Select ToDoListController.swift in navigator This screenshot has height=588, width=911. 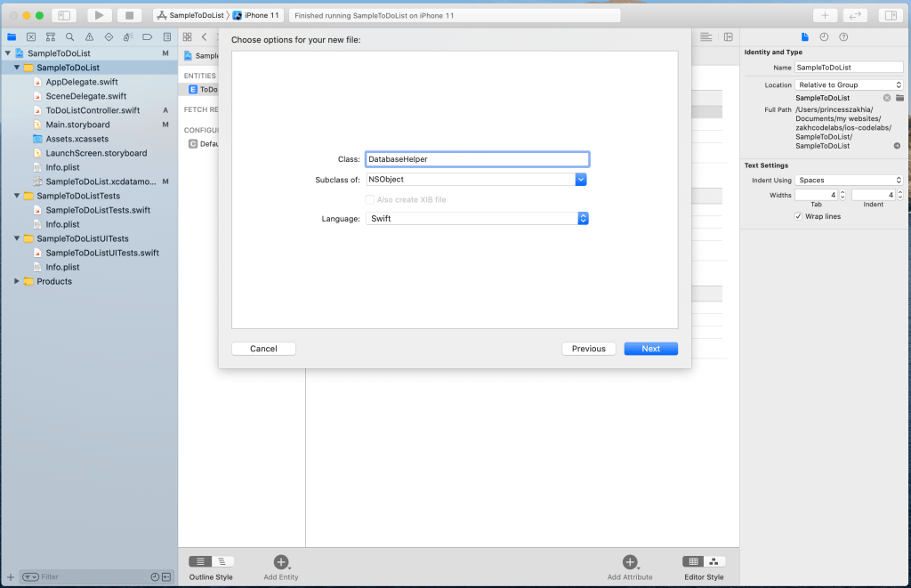point(93,110)
